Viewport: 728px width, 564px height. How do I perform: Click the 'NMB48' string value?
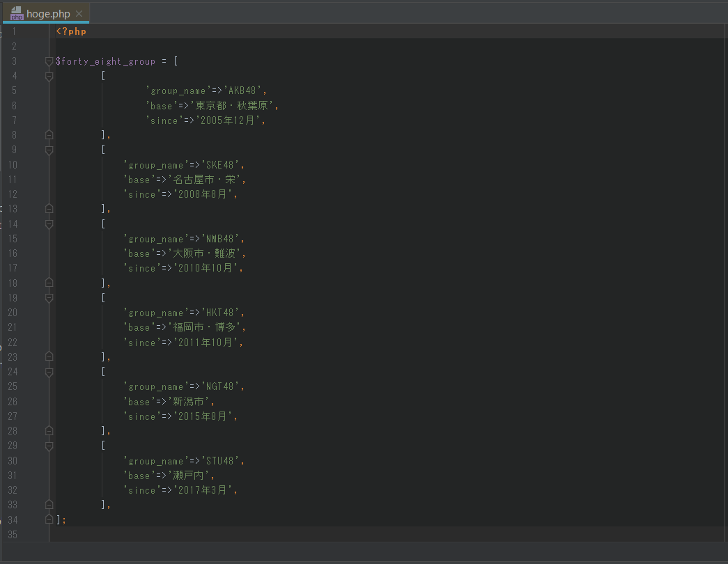[219, 239]
